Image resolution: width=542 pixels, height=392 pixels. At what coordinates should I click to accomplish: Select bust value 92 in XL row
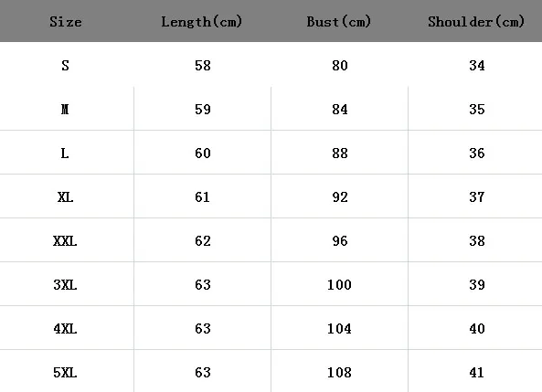[340, 197]
